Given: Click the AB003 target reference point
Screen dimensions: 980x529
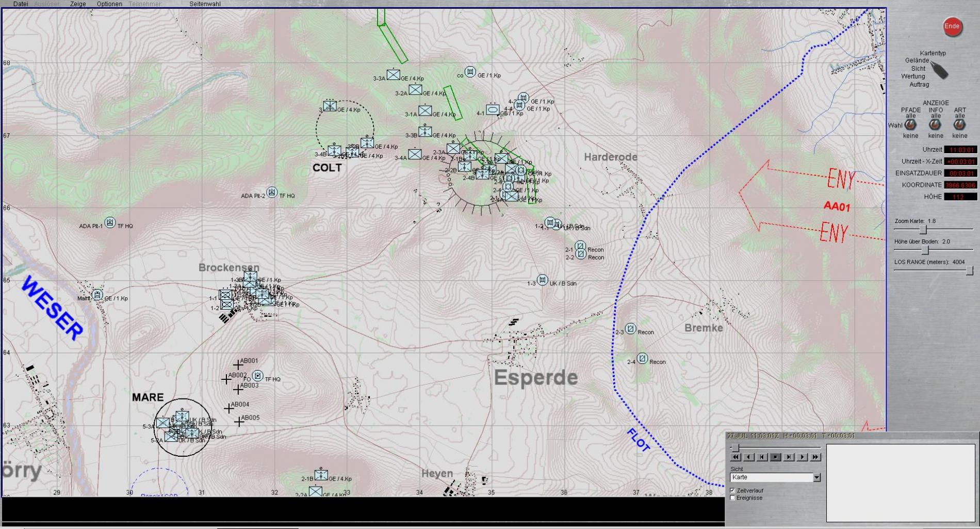Looking at the screenshot, I should tap(238, 389).
